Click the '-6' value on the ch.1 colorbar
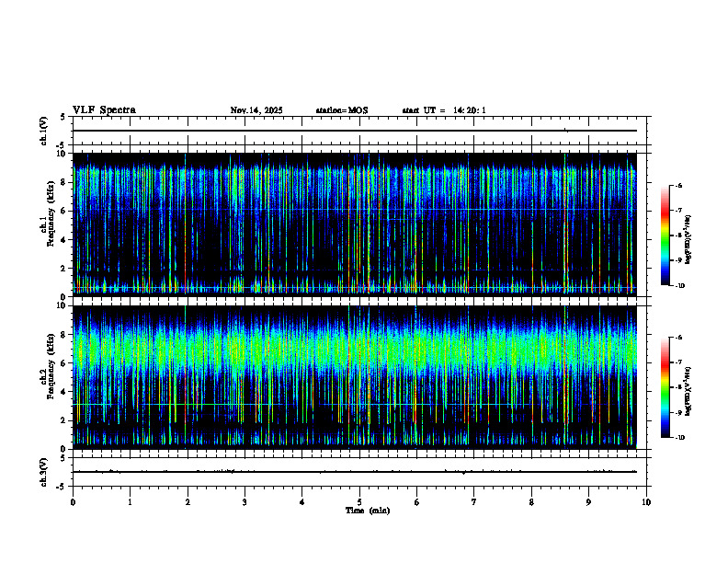 coord(677,185)
